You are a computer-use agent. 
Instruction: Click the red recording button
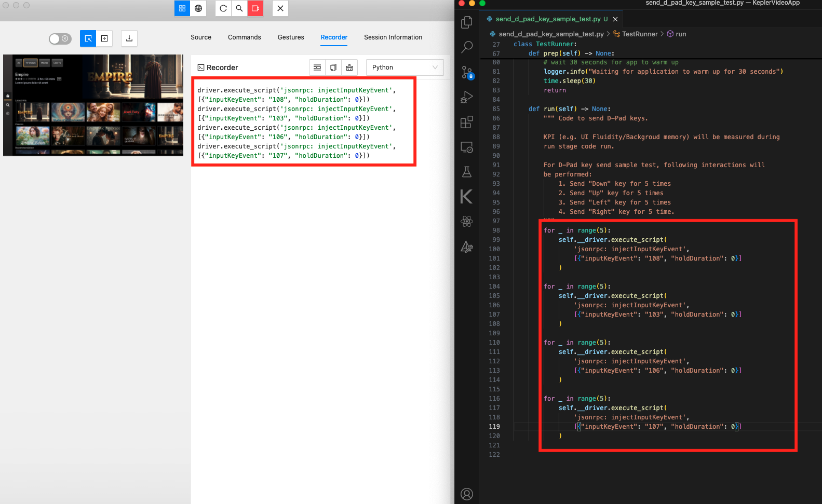coord(255,8)
